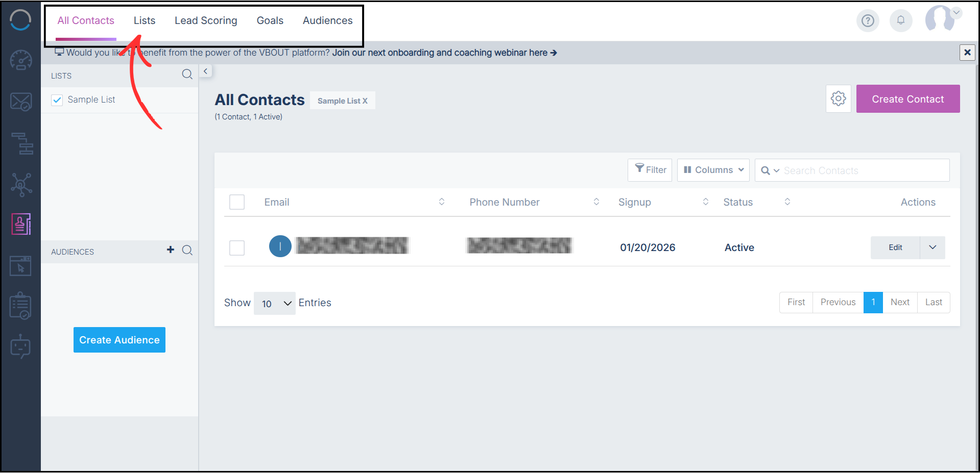Toggle the select-all checkbox in table header
The width and height of the screenshot is (980, 473).
236,202
